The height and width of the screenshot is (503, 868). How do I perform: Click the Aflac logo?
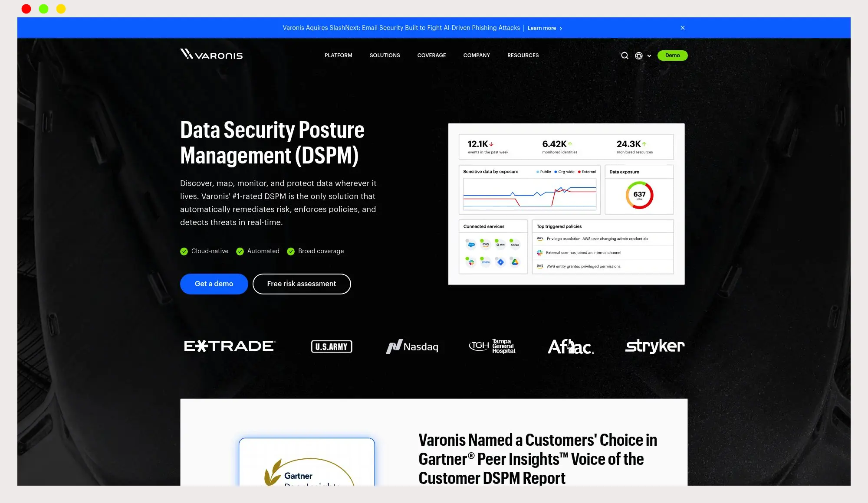pyautogui.click(x=571, y=346)
